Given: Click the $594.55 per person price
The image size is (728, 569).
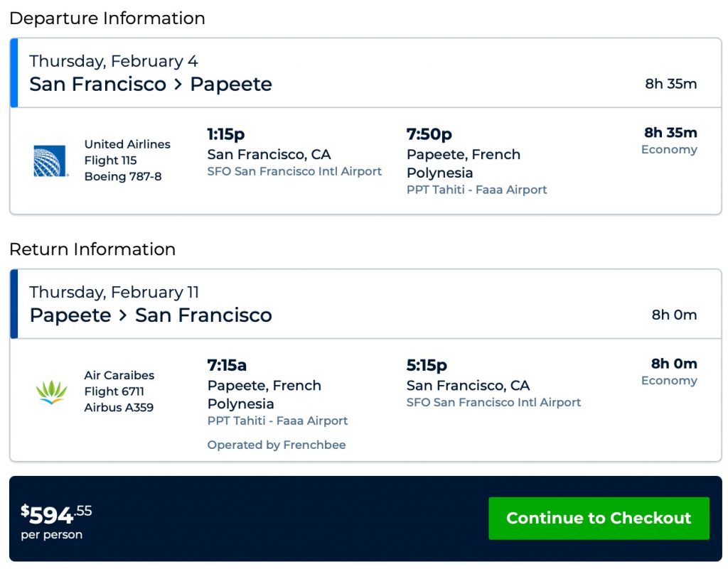Looking at the screenshot, I should [57, 519].
